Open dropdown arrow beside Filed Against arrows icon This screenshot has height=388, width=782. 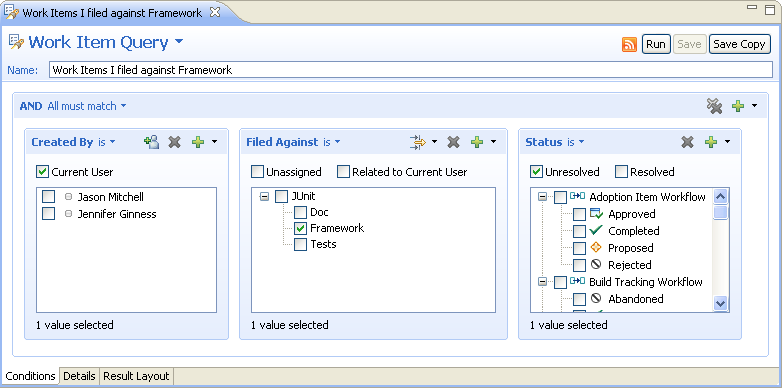tap(434, 142)
